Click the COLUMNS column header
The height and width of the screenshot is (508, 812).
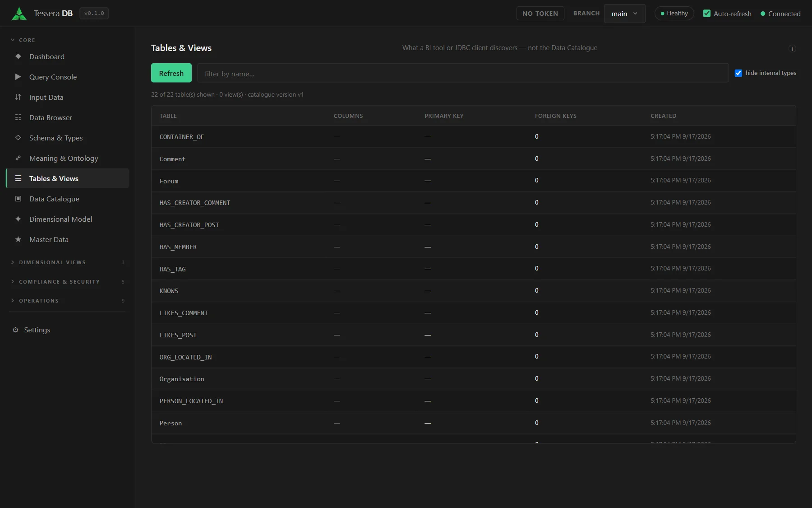pyautogui.click(x=348, y=116)
